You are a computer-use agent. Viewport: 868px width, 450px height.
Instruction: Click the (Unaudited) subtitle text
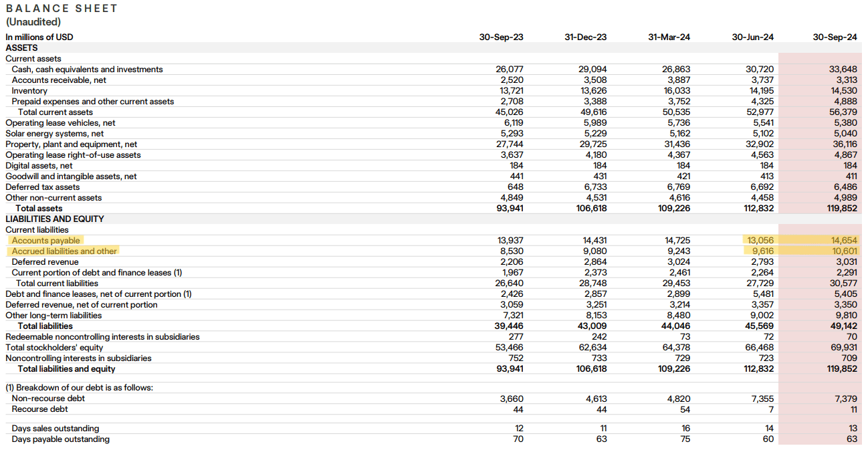coord(33,22)
